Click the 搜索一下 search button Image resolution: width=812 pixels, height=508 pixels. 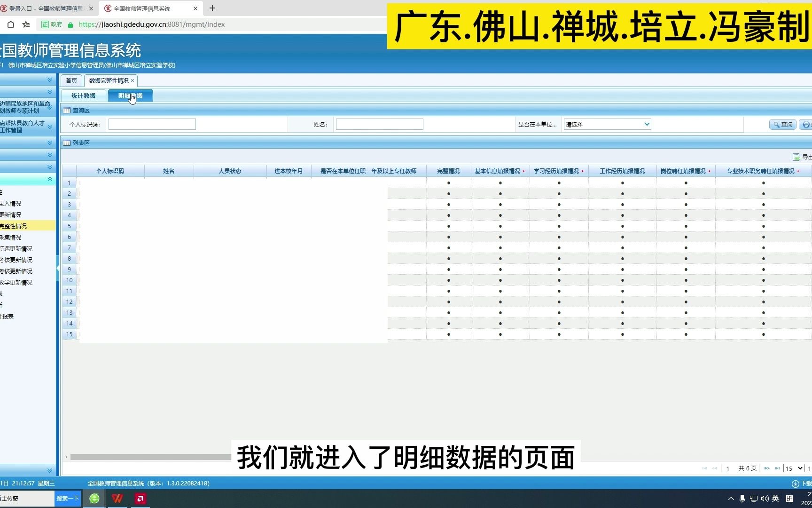click(68, 499)
